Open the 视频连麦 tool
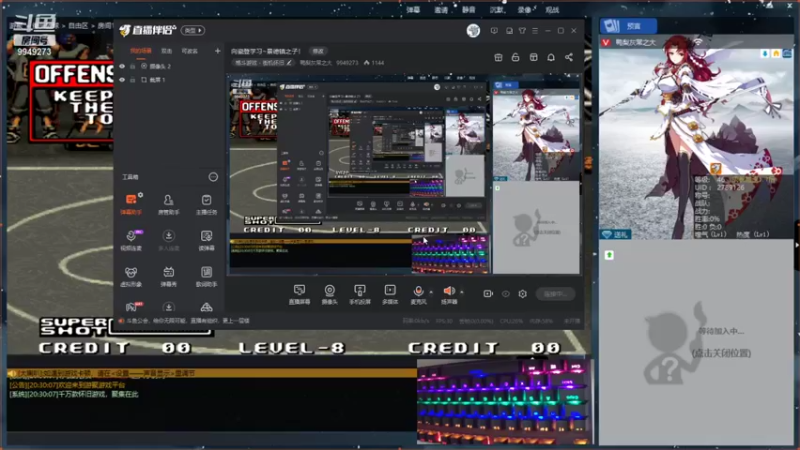This screenshot has width=800, height=450. click(131, 240)
